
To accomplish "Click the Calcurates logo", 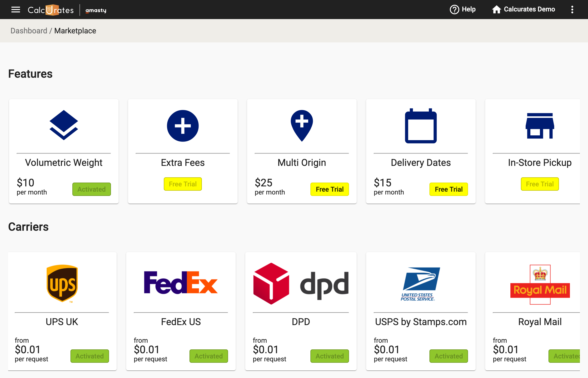I will pyautogui.click(x=51, y=10).
